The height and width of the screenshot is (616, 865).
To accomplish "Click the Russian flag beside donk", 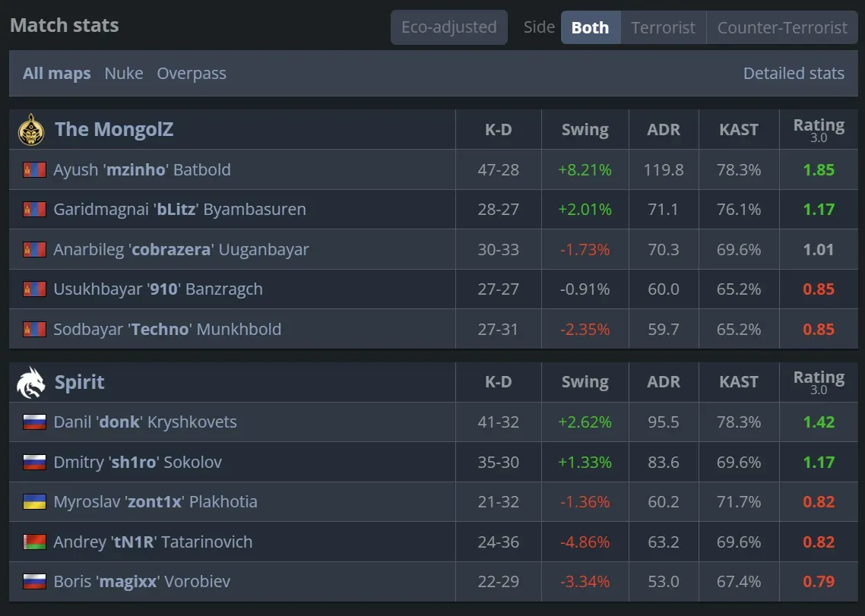I will tap(35, 422).
